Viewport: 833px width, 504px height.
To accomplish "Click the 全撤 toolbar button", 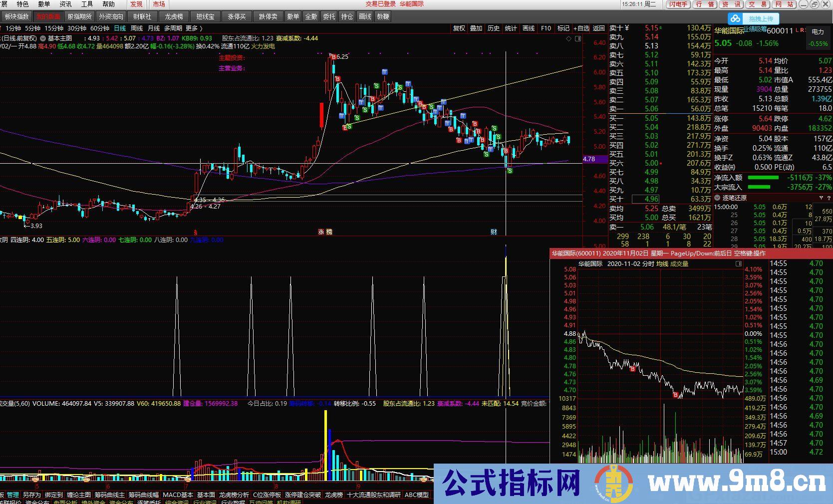I will click(311, 16).
